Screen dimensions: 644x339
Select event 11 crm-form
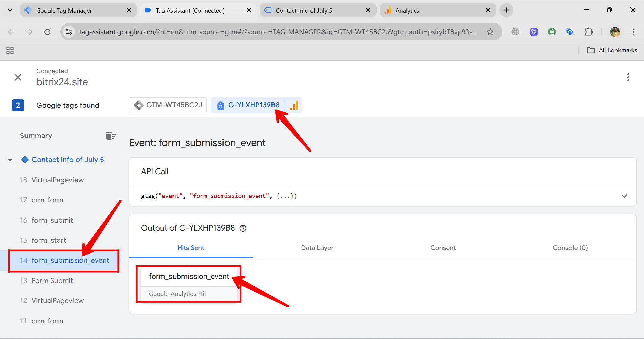click(x=42, y=321)
